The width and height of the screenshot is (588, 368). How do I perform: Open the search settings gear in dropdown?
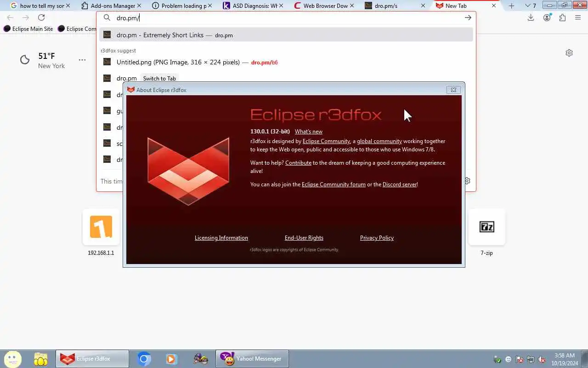point(468,181)
